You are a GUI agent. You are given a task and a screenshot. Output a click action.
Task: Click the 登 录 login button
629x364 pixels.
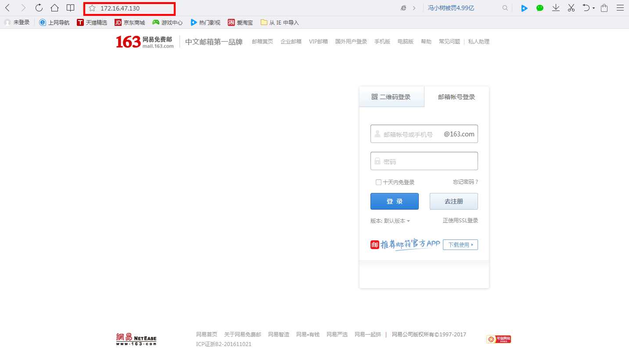(x=394, y=201)
